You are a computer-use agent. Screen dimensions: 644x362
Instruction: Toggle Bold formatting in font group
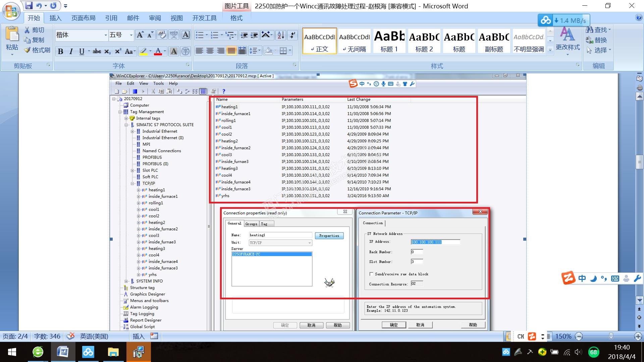60,51
